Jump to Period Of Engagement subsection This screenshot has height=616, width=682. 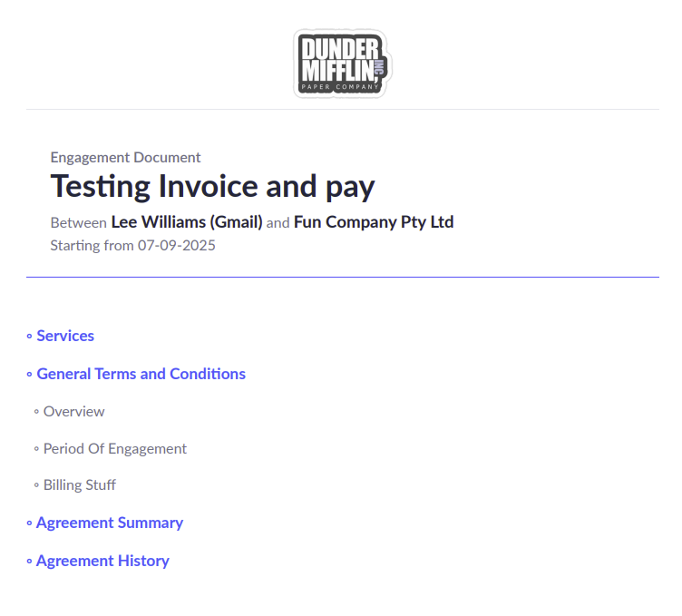(115, 448)
